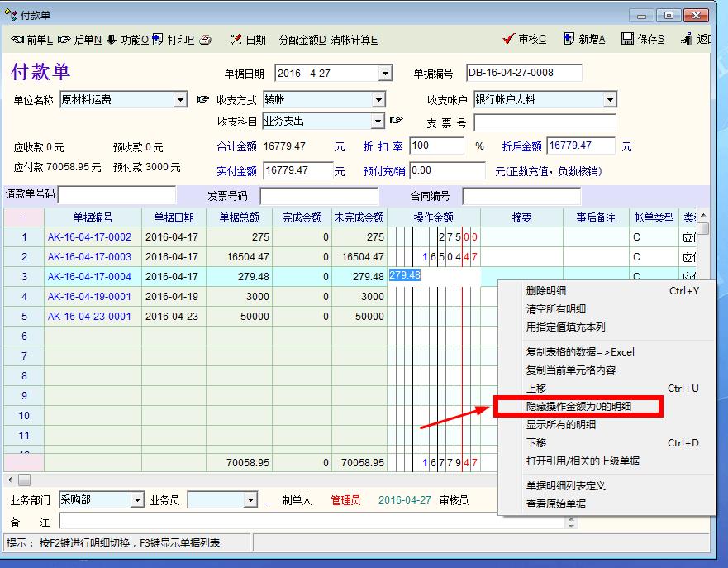This screenshot has height=568, width=728.
Task: Click 分配金额 button in toolbar
Action: tap(302, 40)
